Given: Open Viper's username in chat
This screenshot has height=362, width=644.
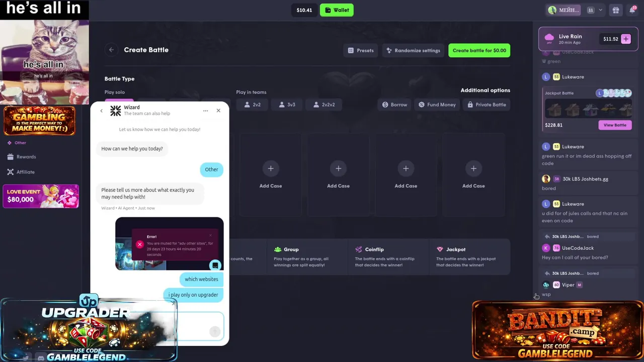Looking at the screenshot, I should tap(568, 285).
